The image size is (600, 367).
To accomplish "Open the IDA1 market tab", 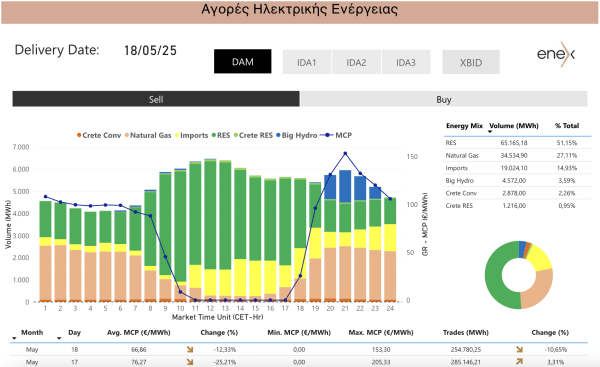I will pyautogui.click(x=307, y=62).
